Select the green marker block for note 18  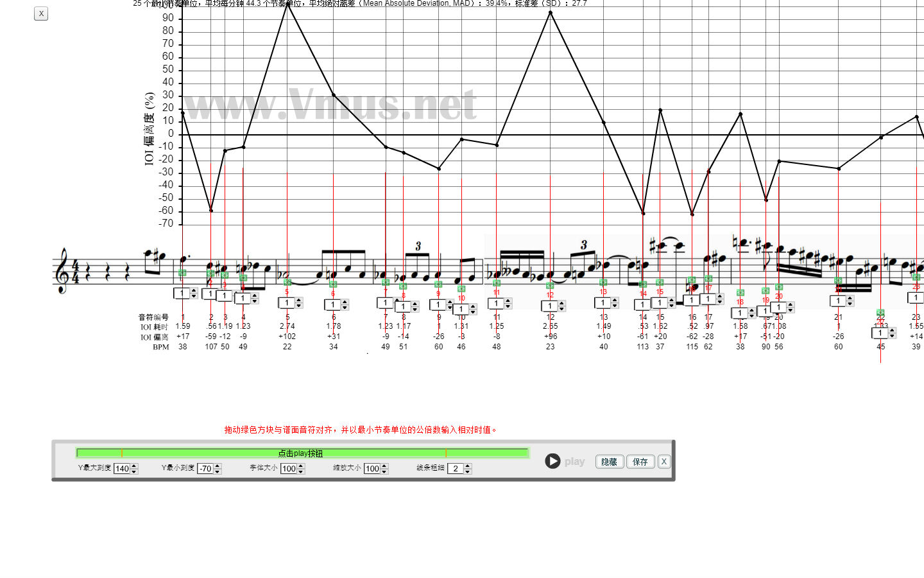click(740, 293)
